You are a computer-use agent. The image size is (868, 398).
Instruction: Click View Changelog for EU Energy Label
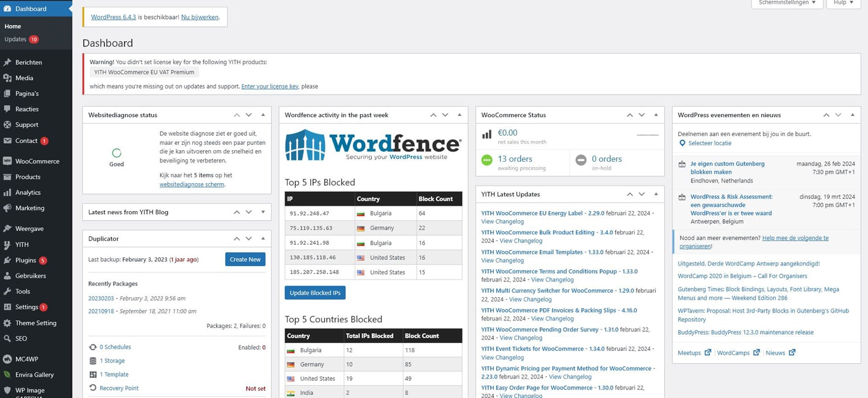(502, 222)
